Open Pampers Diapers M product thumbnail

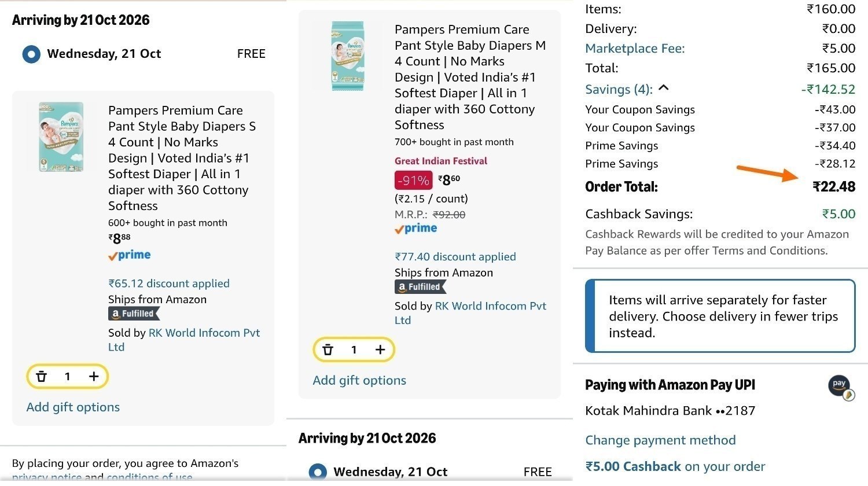348,56
